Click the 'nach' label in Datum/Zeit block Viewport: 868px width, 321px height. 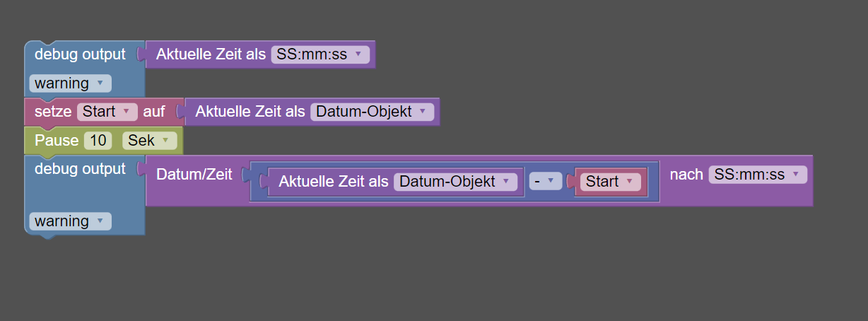[686, 175]
